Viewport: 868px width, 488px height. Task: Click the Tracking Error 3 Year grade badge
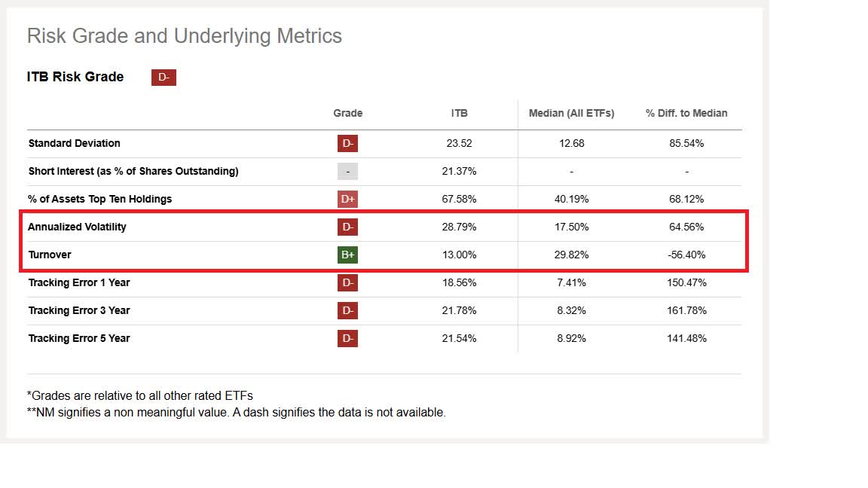click(347, 310)
